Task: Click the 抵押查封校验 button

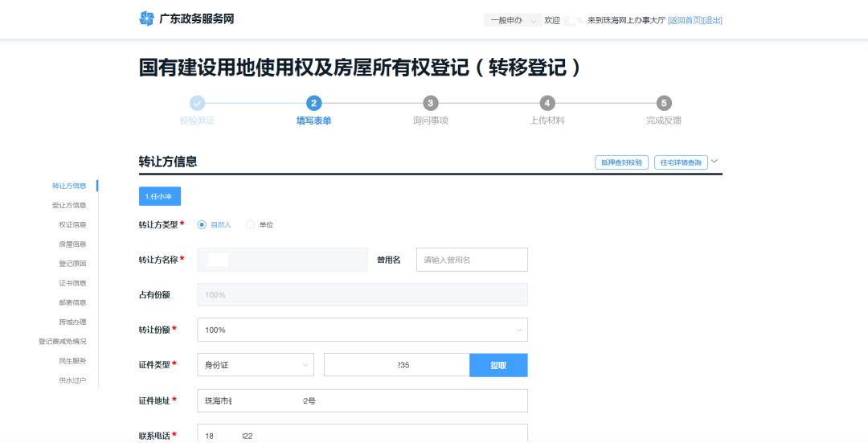Action: click(x=621, y=162)
